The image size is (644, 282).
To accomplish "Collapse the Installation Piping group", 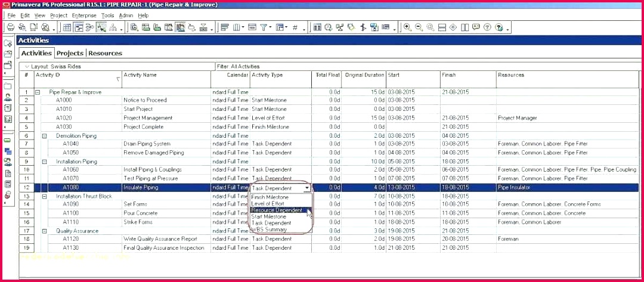I will 45,162.
